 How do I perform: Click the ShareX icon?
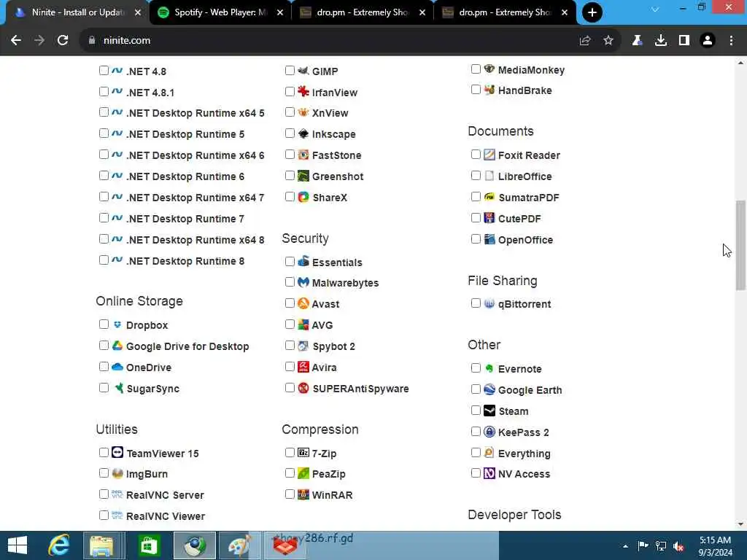click(x=303, y=197)
